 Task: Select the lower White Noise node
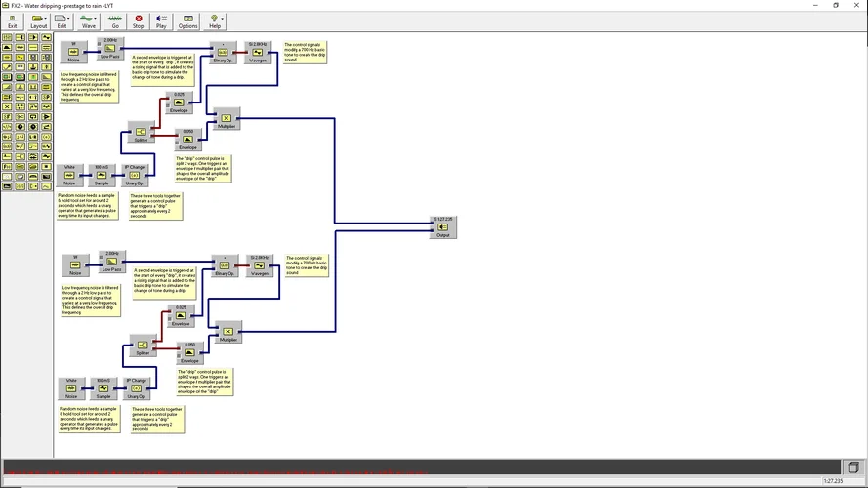[70, 387]
